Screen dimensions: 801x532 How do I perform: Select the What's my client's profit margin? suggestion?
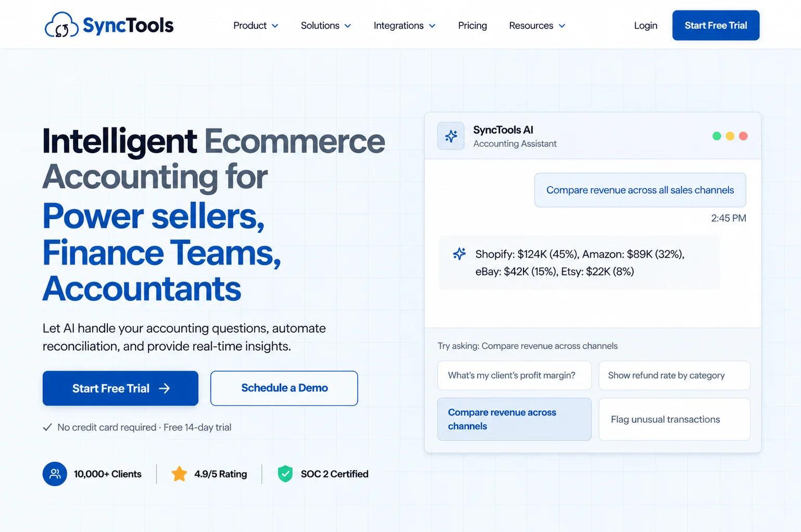(x=515, y=375)
